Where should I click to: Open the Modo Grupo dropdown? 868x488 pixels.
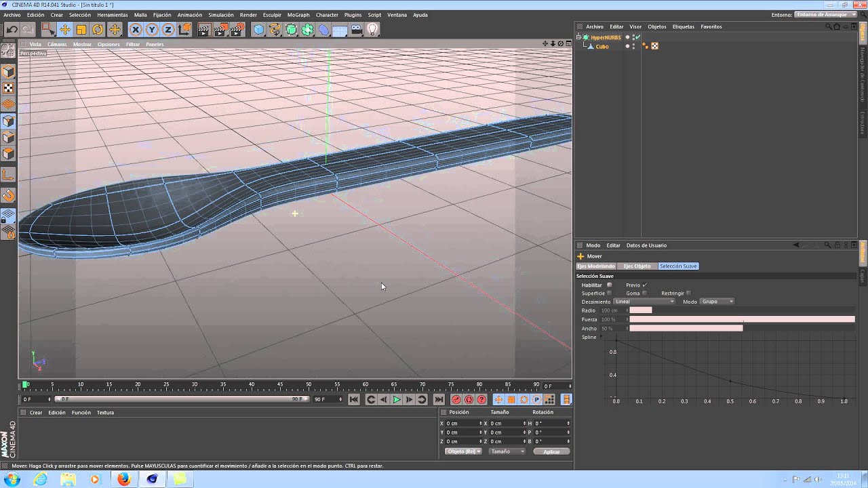717,302
